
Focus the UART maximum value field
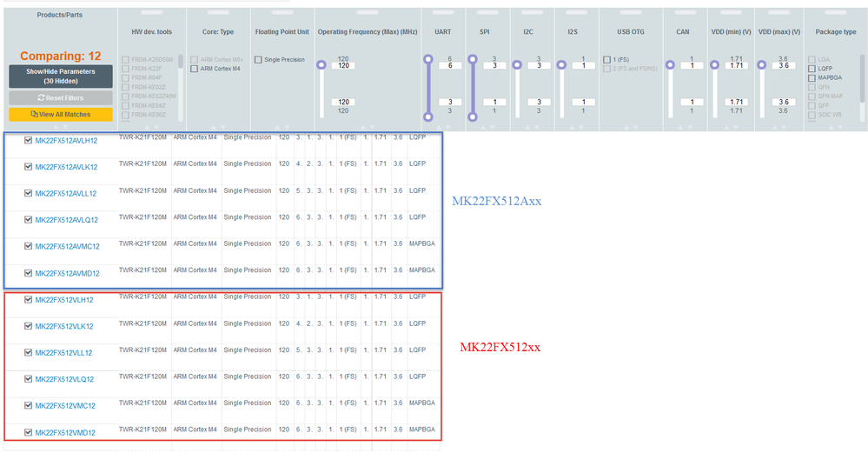point(450,66)
